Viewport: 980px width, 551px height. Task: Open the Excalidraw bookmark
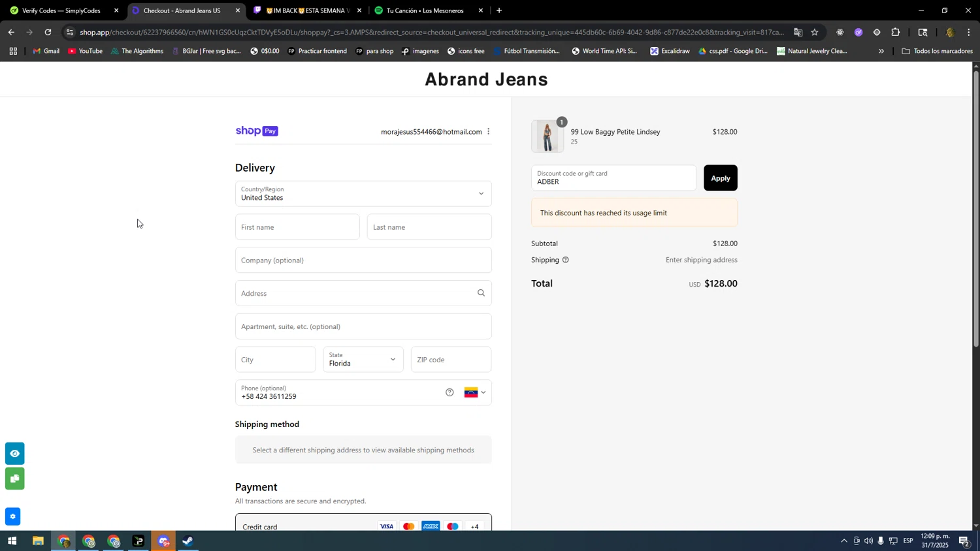click(670, 51)
